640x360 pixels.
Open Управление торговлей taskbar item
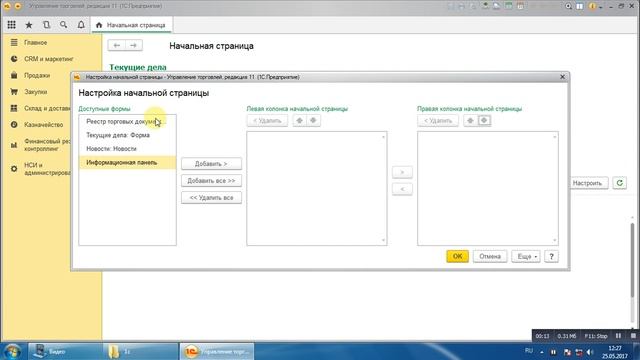(x=216, y=351)
